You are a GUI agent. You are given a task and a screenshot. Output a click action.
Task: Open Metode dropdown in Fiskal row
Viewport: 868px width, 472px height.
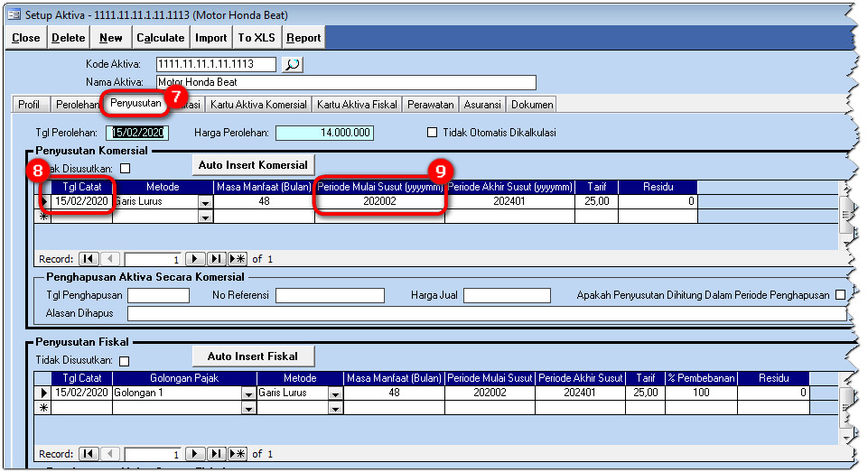click(x=335, y=393)
